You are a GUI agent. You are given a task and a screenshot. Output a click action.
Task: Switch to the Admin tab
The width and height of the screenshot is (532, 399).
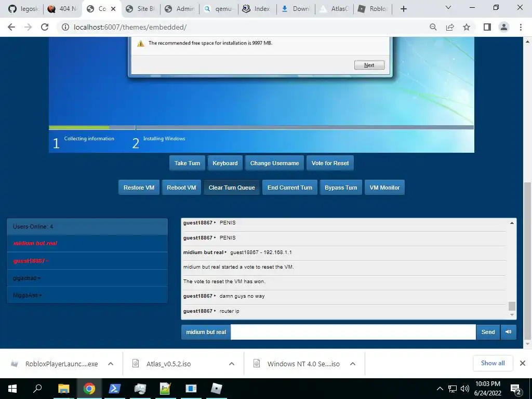point(179,9)
